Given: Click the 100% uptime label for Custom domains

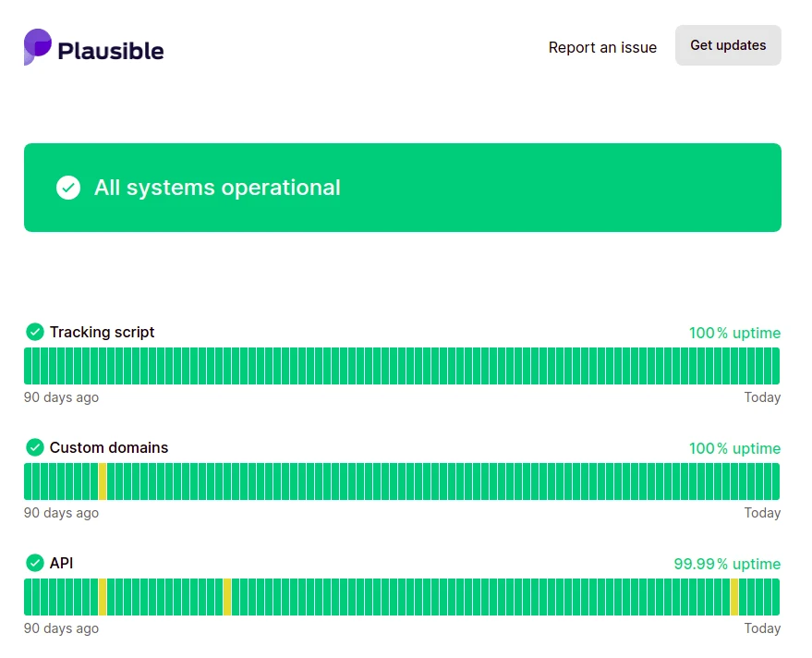Looking at the screenshot, I should tap(734, 448).
